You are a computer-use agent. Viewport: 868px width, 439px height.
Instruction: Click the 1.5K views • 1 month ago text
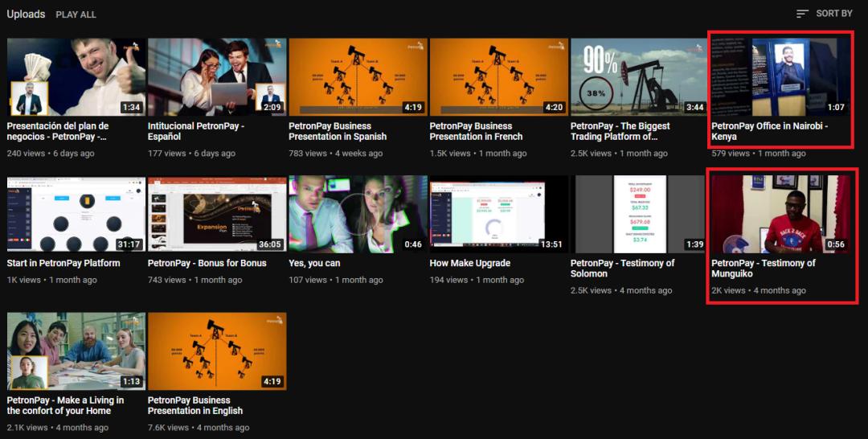click(x=477, y=154)
